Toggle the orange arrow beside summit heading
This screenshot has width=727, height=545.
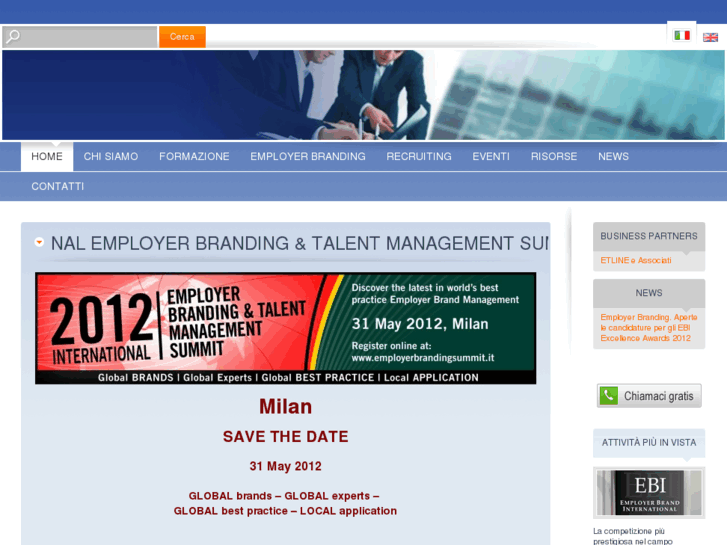click(39, 242)
